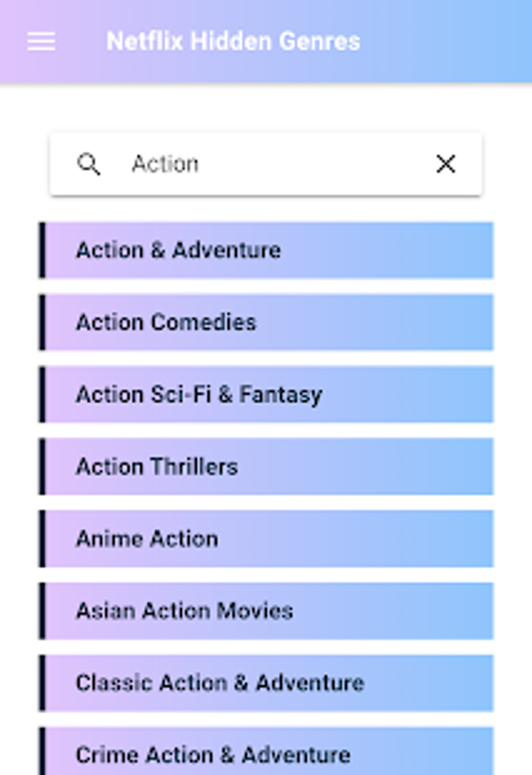This screenshot has width=532, height=775.
Task: Click the dark left edge of Action Comedies
Action: [42, 323]
